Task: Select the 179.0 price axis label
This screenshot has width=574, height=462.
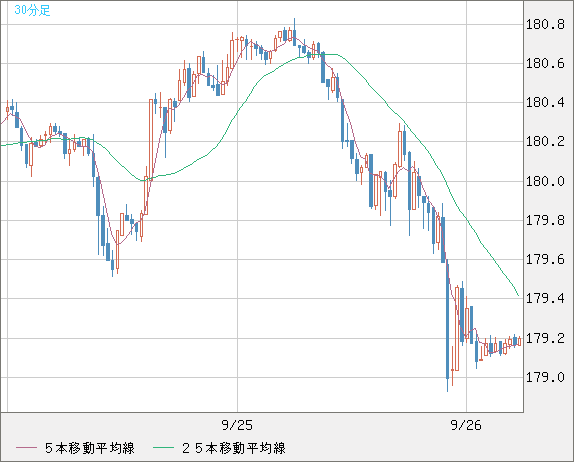Action: click(x=545, y=377)
